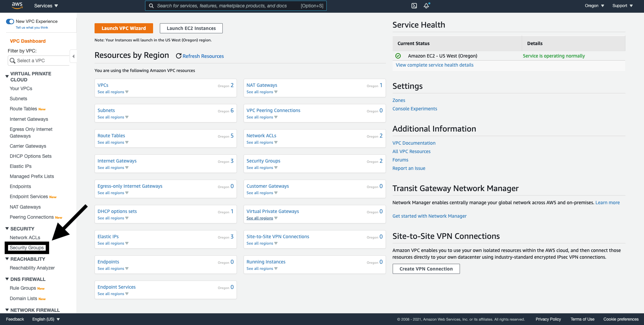This screenshot has width=644, height=325.
Task: Expand See all regions under Elastic IPs card
Action: click(113, 243)
